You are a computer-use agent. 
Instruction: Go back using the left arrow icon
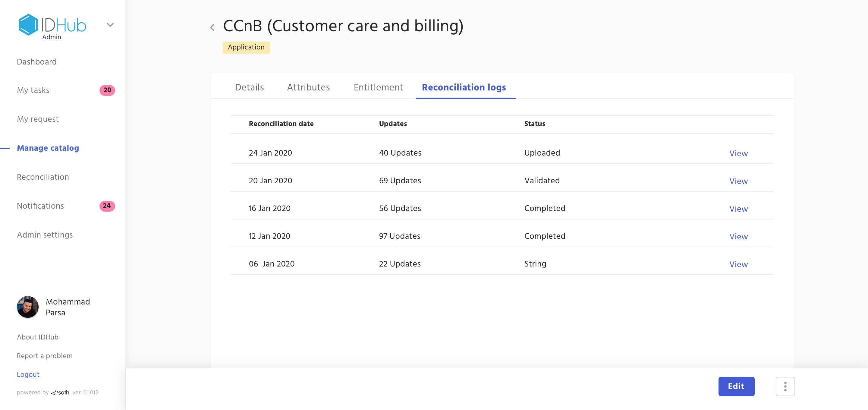[212, 27]
